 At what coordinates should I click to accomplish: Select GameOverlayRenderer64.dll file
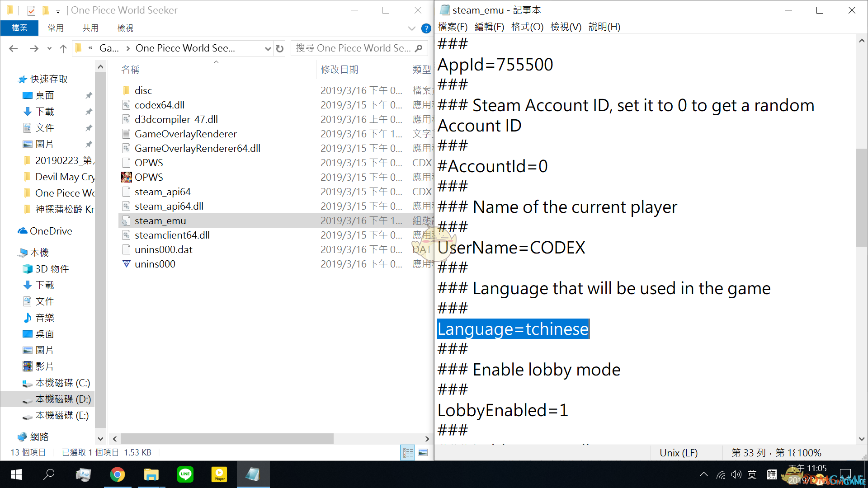198,148
